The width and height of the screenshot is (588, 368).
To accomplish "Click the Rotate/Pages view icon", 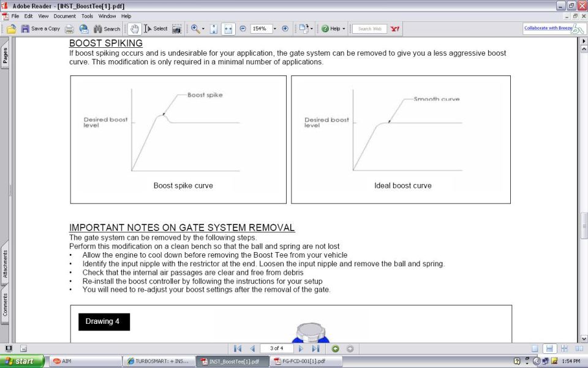I will point(303,29).
